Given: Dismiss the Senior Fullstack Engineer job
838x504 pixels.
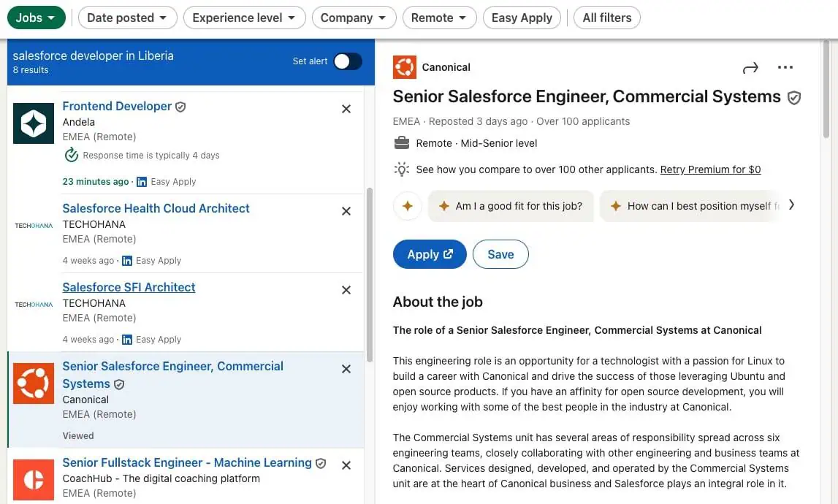Looking at the screenshot, I should coord(346,465).
